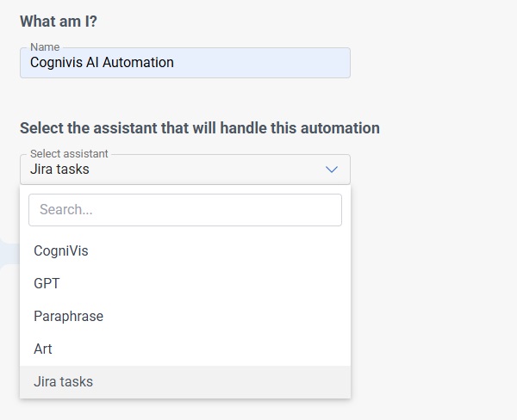Click the 'Select the assistant' section heading

pyautogui.click(x=199, y=128)
